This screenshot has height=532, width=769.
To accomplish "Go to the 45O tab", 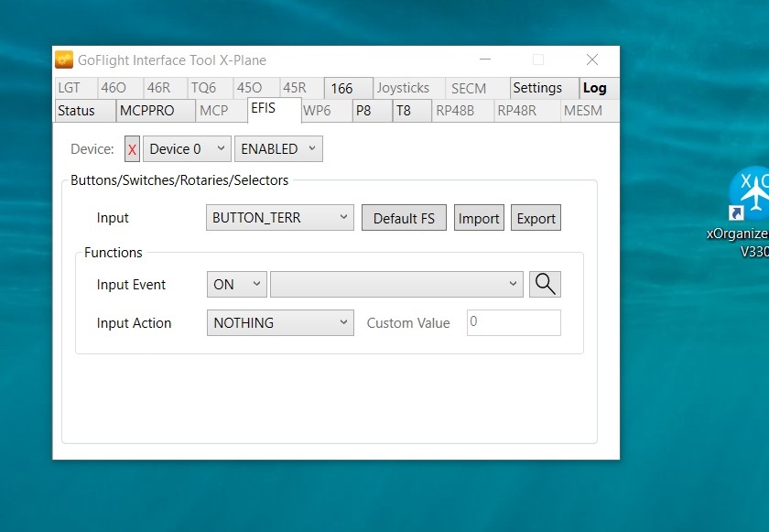I will click(256, 88).
